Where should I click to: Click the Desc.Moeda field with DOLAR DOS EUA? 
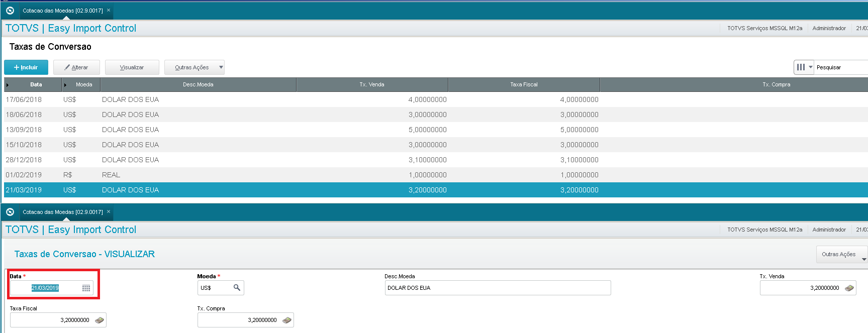(x=498, y=288)
